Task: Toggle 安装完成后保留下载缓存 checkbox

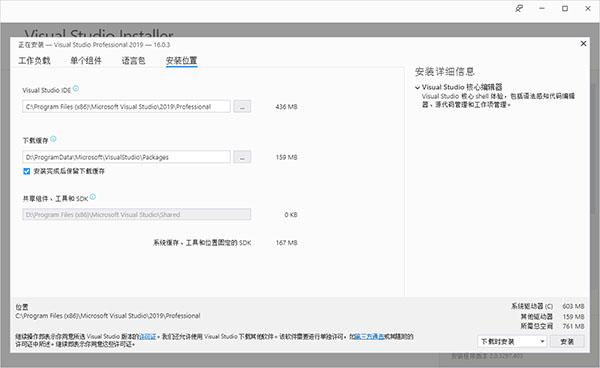Action: pyautogui.click(x=26, y=171)
